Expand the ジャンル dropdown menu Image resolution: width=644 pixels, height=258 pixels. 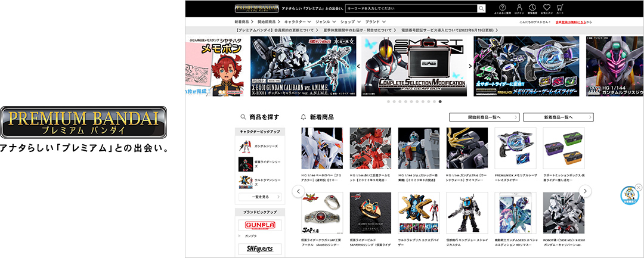click(326, 21)
